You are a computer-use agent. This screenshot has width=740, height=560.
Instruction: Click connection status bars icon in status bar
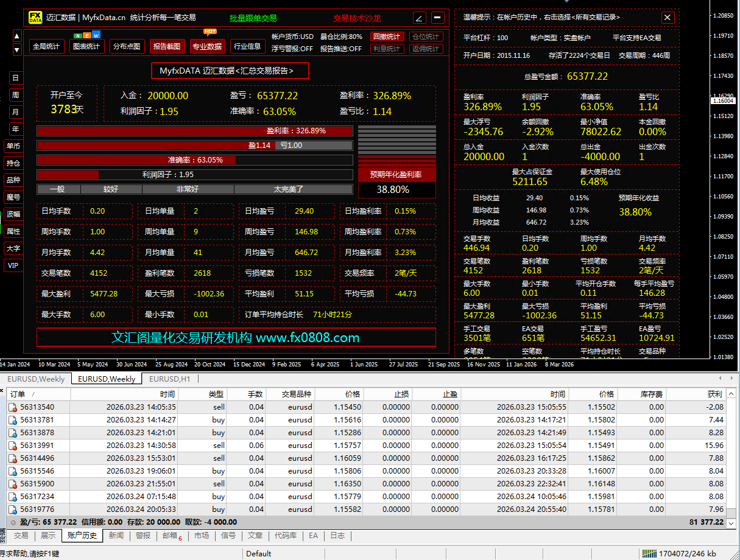tap(649, 553)
